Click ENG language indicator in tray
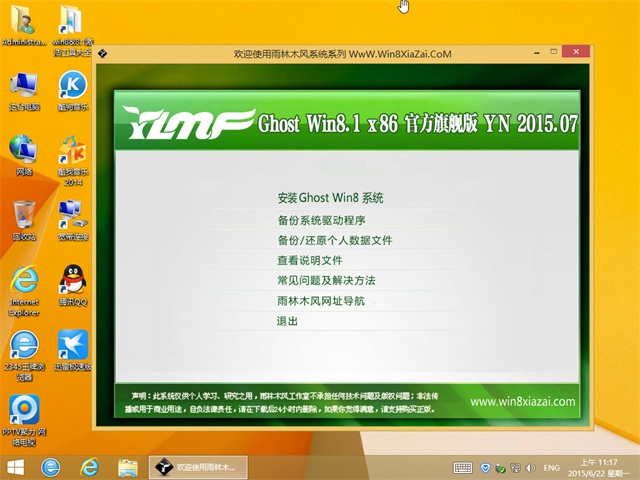 tap(551, 467)
